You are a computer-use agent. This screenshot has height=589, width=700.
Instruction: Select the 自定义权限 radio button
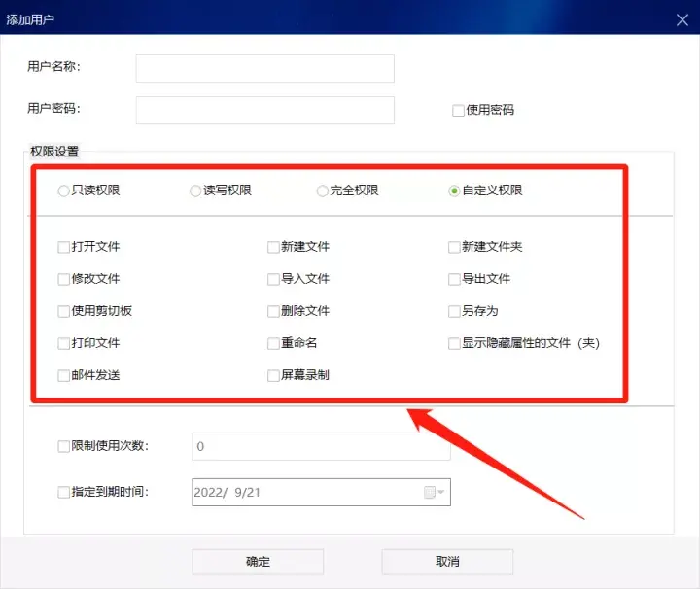(454, 191)
